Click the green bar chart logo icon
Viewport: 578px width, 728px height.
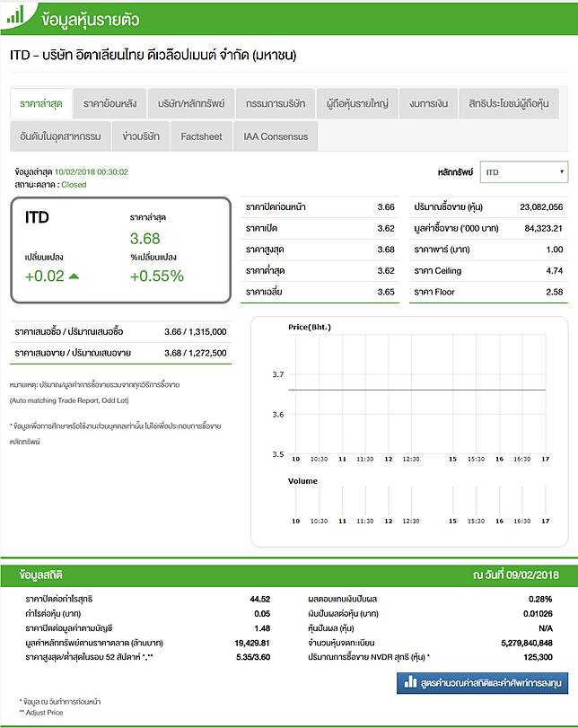15,15
